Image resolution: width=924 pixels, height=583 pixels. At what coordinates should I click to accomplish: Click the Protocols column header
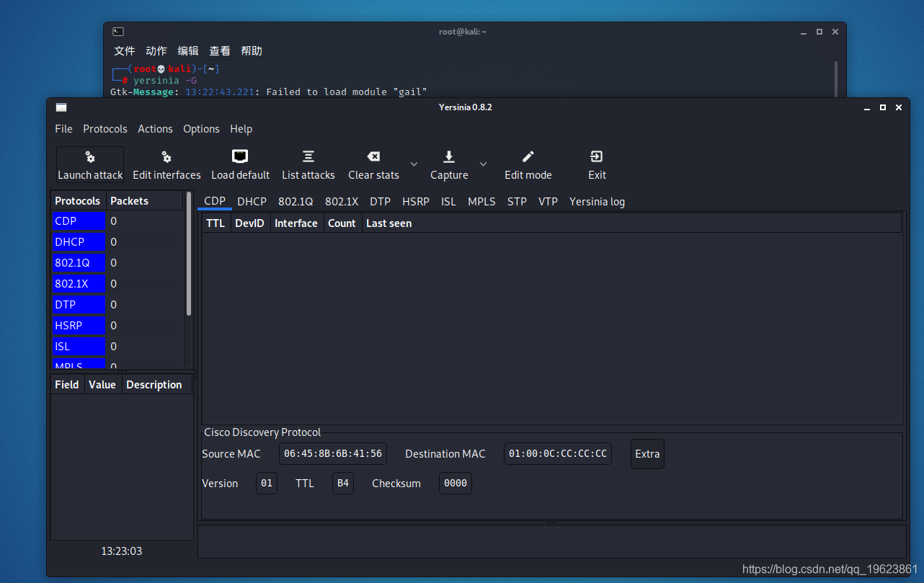tap(78, 201)
